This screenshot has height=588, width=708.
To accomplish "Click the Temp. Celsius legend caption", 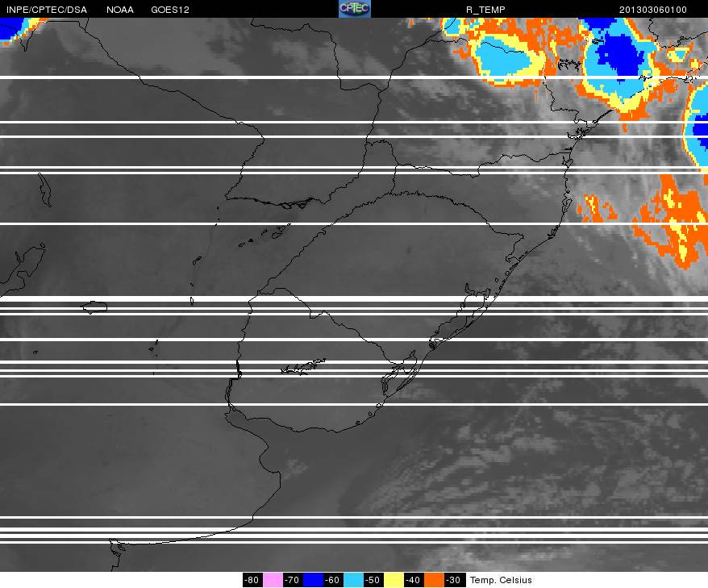I will click(x=501, y=580).
